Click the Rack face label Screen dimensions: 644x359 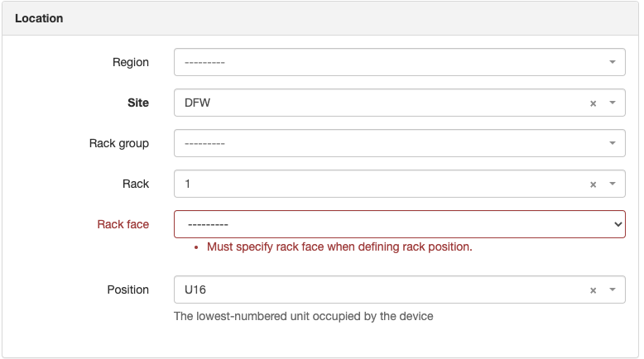[123, 224]
